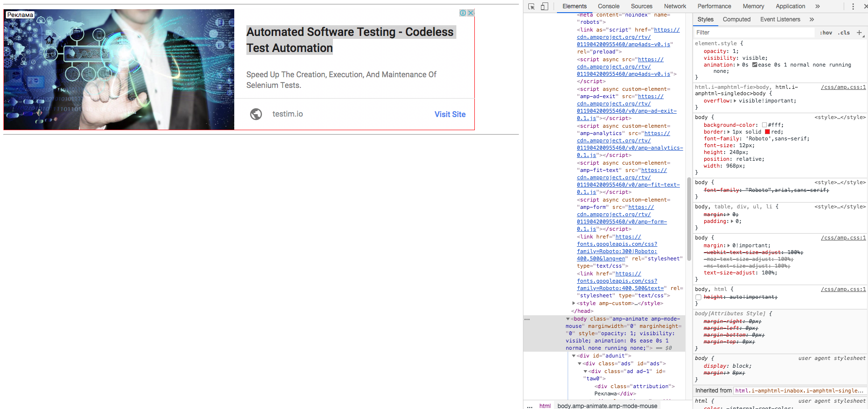Collapse the body element node

pos(568,319)
